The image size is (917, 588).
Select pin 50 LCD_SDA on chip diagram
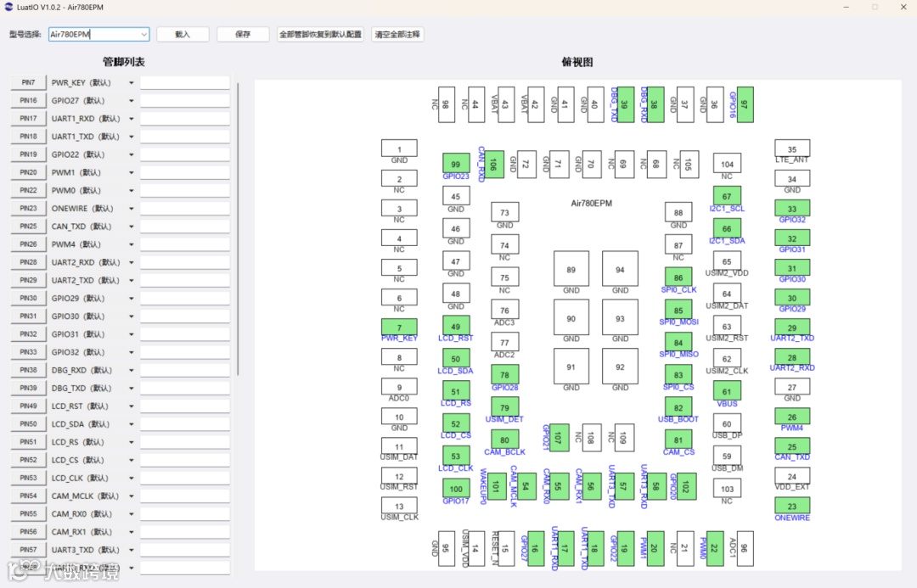tap(456, 359)
